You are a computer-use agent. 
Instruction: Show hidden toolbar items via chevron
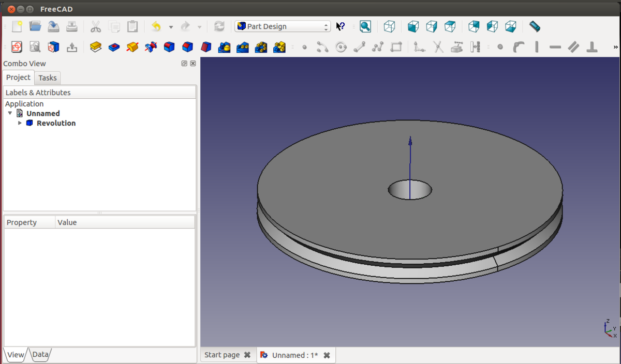tap(615, 47)
